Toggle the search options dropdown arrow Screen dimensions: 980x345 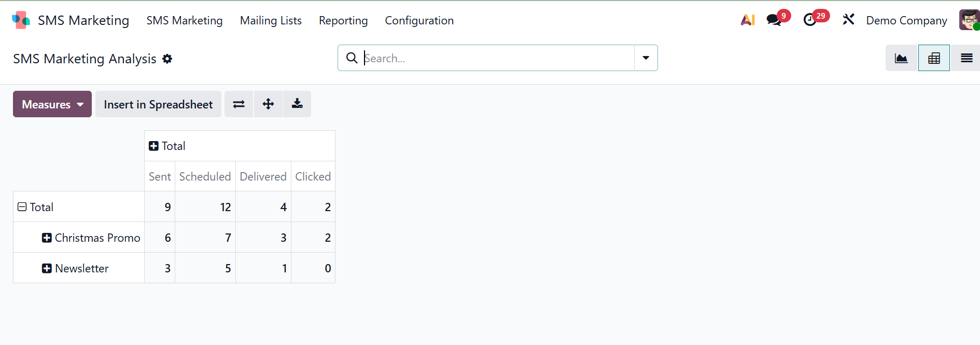(x=646, y=58)
